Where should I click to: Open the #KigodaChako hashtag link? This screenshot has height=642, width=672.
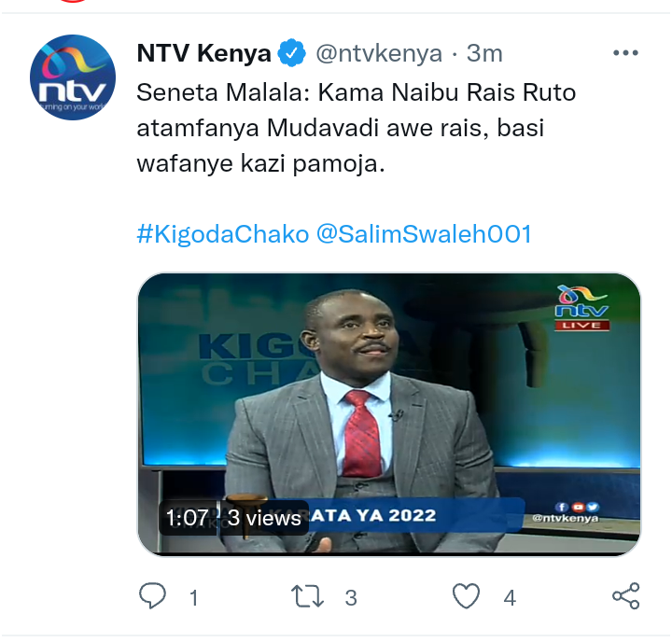tap(223, 234)
